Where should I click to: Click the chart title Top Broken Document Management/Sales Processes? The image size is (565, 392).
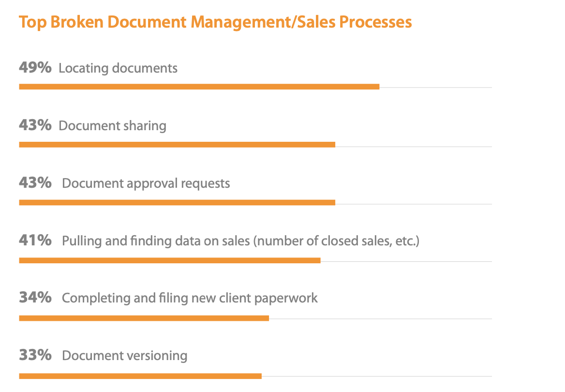pos(215,22)
